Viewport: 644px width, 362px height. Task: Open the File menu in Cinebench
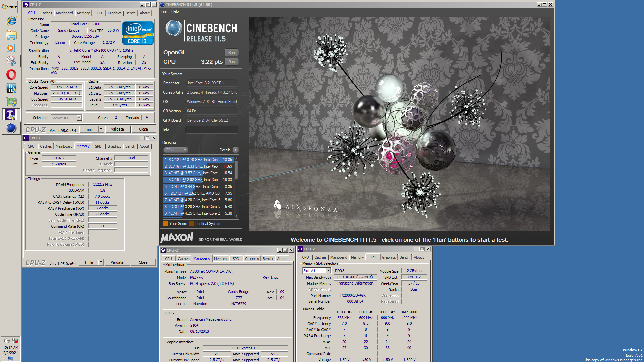164,11
